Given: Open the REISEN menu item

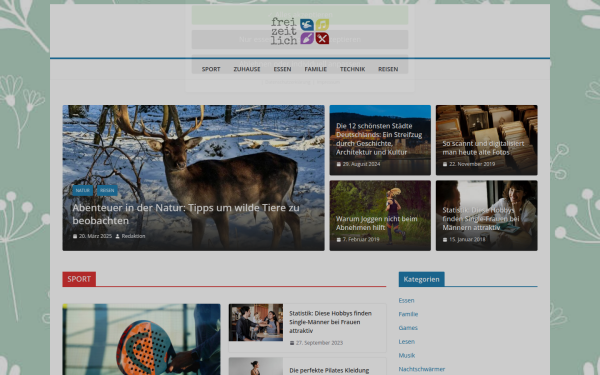Looking at the screenshot, I should (x=388, y=69).
